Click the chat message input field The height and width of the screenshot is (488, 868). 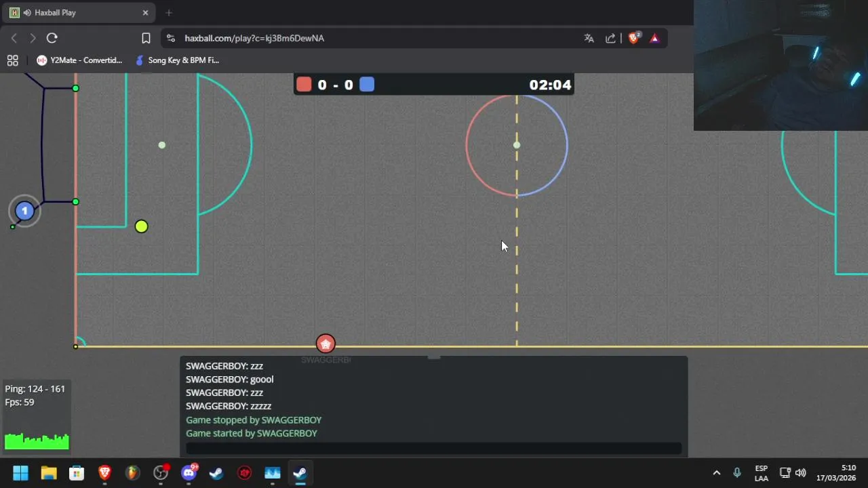[x=433, y=448]
